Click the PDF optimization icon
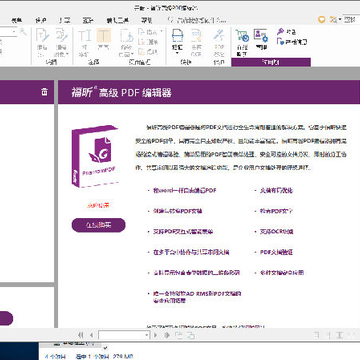The width and height of the screenshot is (360, 360). pyautogui.click(x=219, y=36)
